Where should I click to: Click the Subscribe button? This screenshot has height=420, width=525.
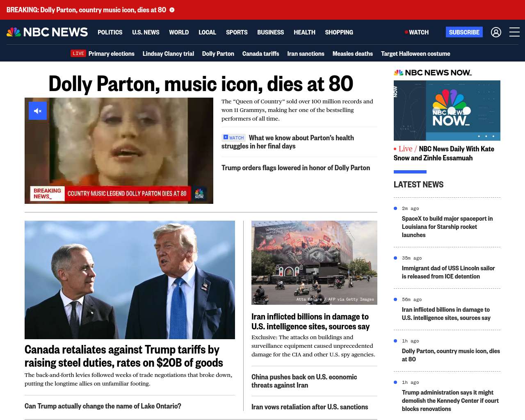[464, 32]
